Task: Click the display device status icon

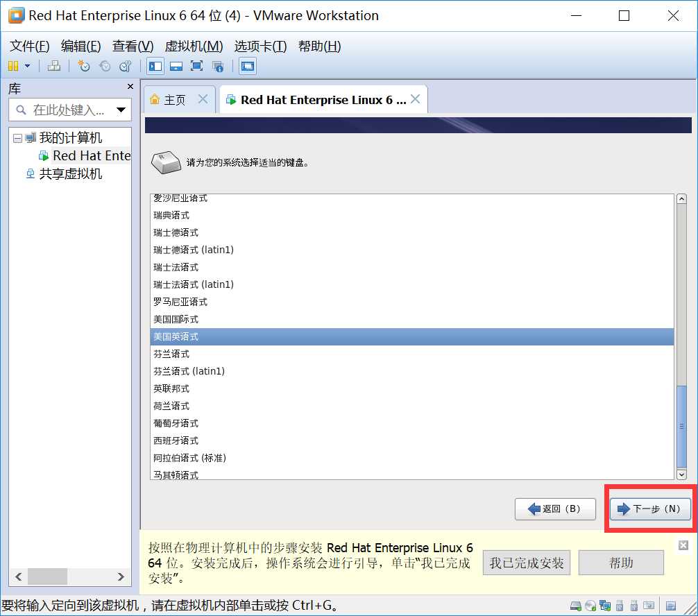Action: (x=649, y=606)
